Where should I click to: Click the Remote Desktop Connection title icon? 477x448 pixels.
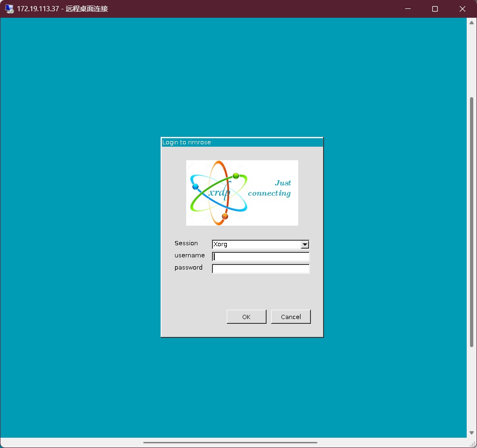coord(9,9)
